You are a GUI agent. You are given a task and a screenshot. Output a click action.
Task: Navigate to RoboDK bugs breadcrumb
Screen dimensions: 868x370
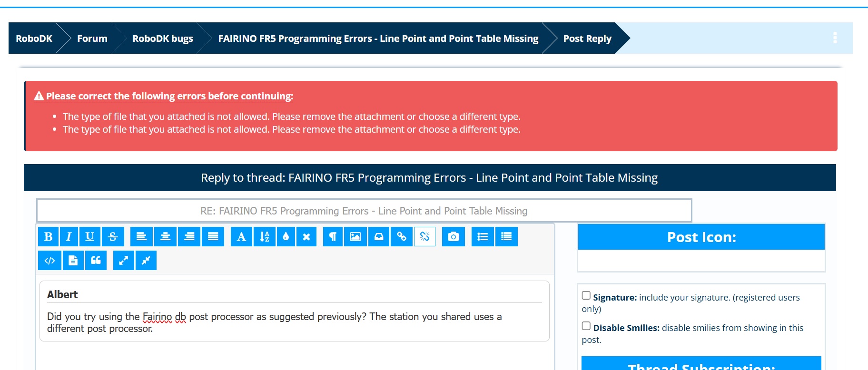point(163,39)
